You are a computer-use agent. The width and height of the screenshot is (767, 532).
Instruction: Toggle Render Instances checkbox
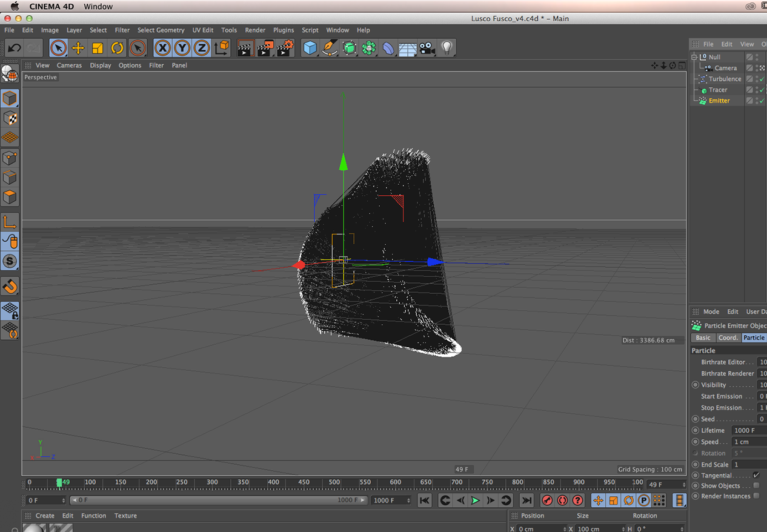(x=756, y=496)
